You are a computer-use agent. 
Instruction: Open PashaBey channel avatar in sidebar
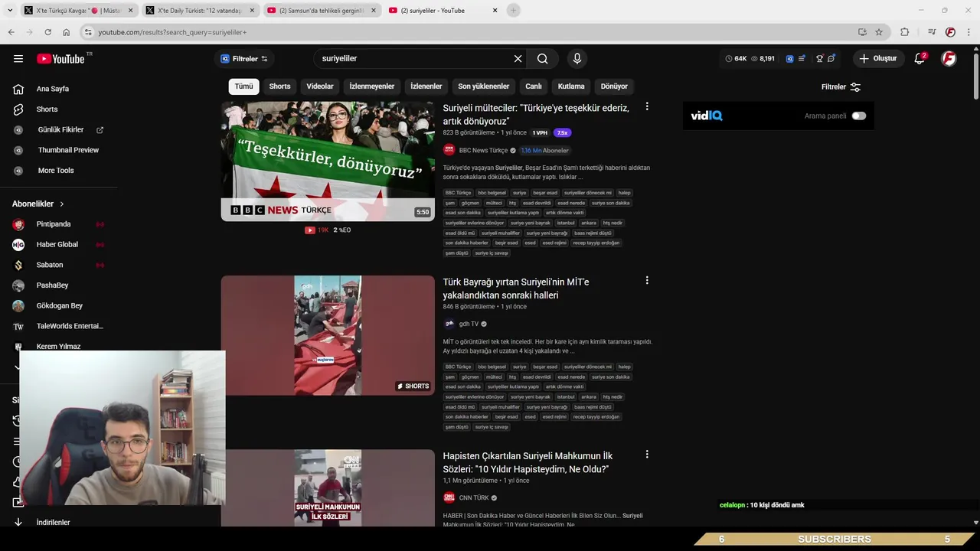[x=18, y=285]
